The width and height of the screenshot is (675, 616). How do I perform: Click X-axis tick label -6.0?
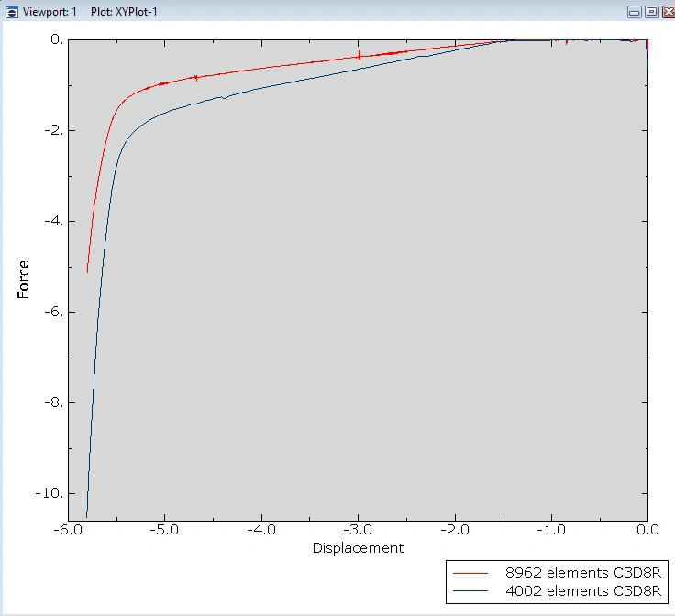pyautogui.click(x=68, y=530)
